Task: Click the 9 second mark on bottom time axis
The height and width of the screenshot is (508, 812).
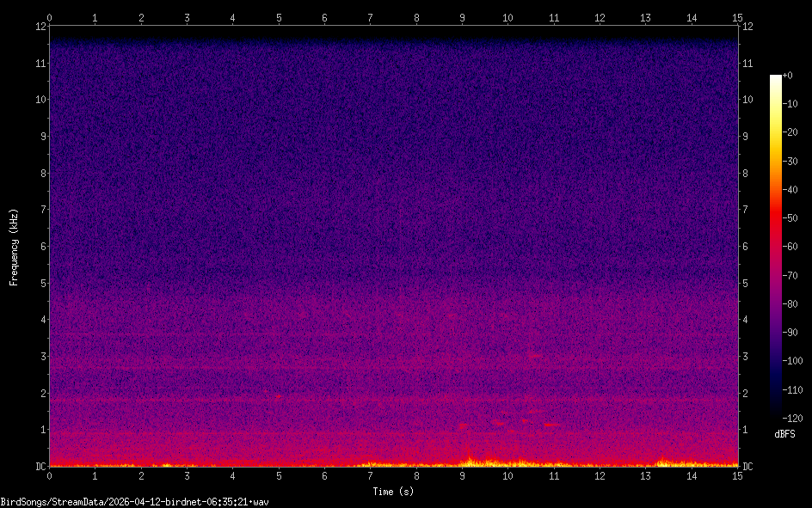Action: pos(463,475)
